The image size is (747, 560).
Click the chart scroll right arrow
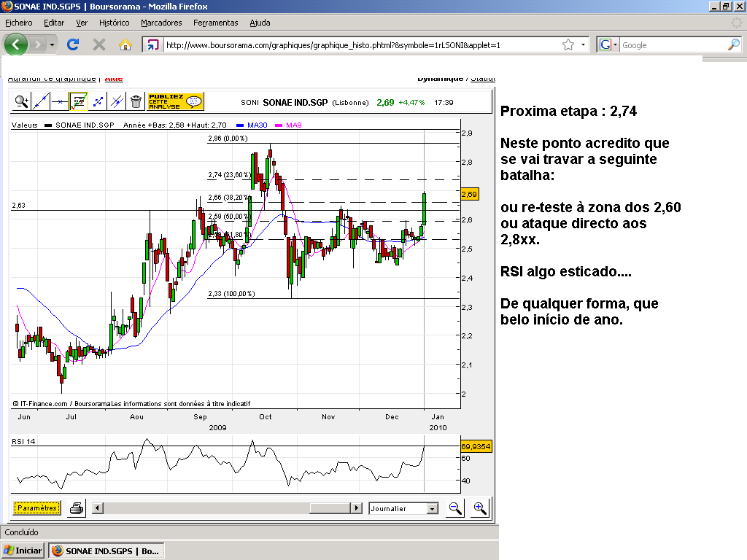[x=356, y=508]
